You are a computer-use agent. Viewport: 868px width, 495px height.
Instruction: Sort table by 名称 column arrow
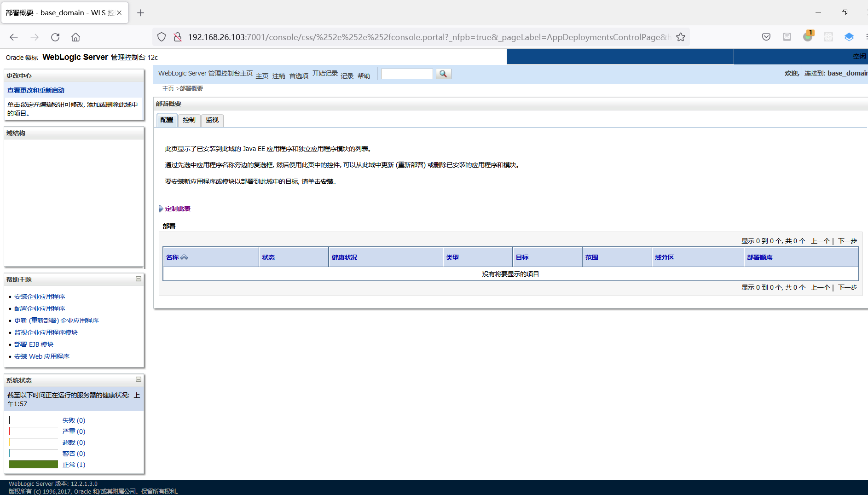184,257
